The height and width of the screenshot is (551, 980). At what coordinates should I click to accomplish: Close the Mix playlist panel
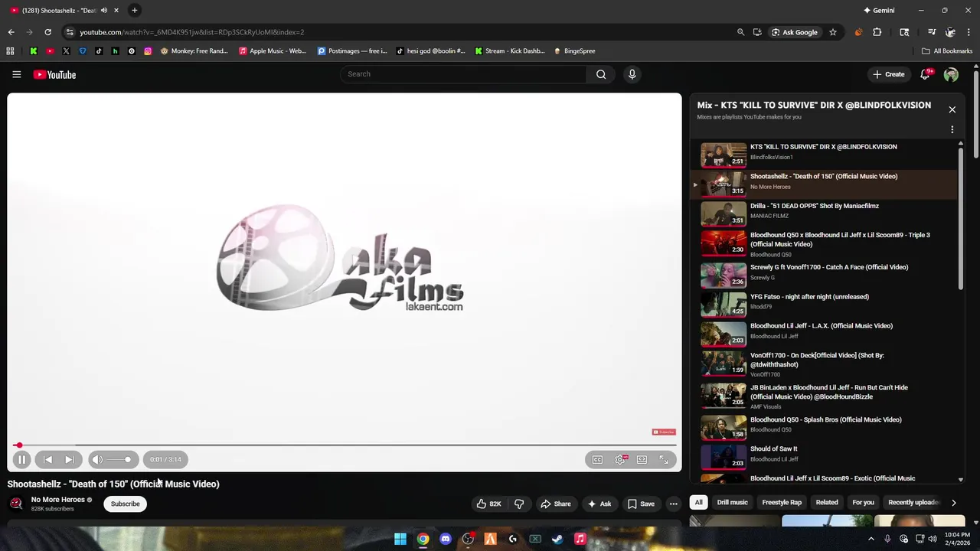coord(952,109)
